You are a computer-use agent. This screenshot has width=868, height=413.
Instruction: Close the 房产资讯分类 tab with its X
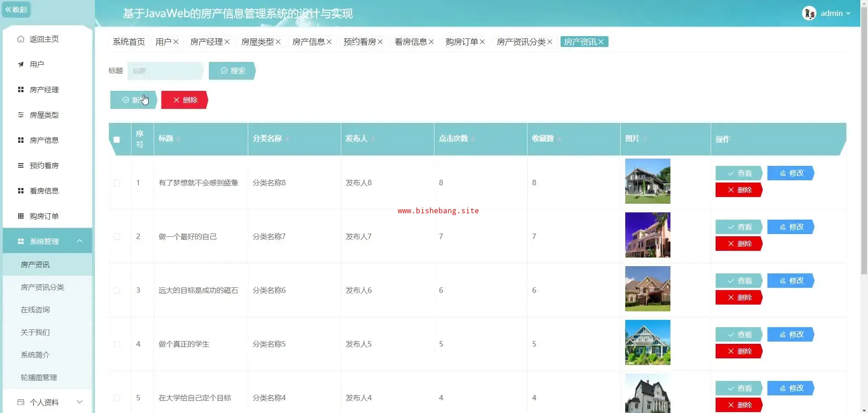[x=550, y=42]
